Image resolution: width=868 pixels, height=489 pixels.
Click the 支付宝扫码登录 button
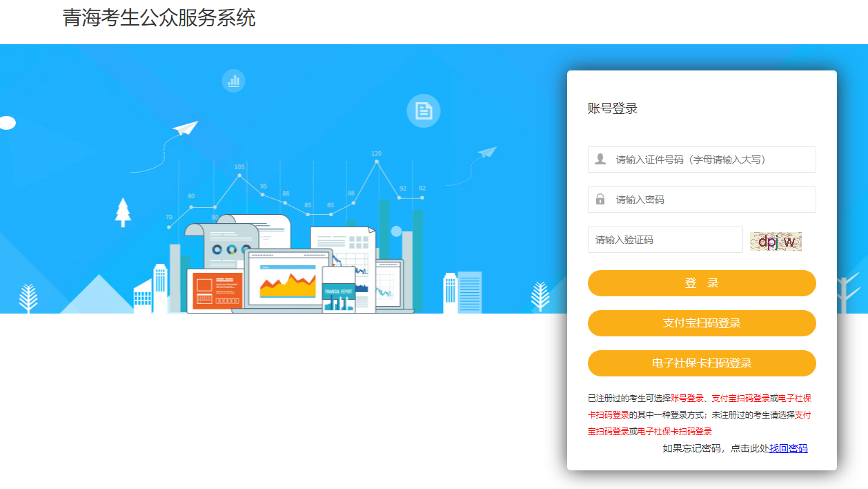[702, 323]
